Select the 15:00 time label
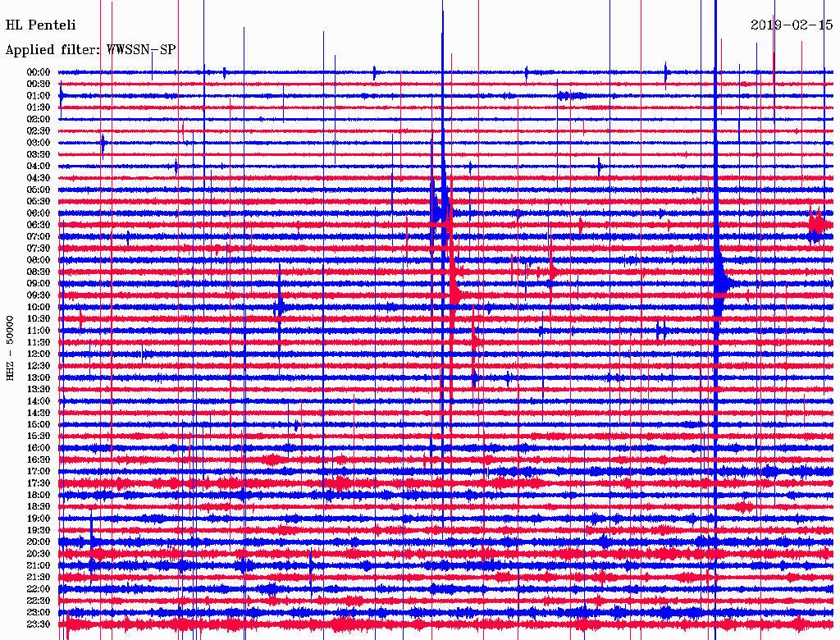 tap(39, 424)
